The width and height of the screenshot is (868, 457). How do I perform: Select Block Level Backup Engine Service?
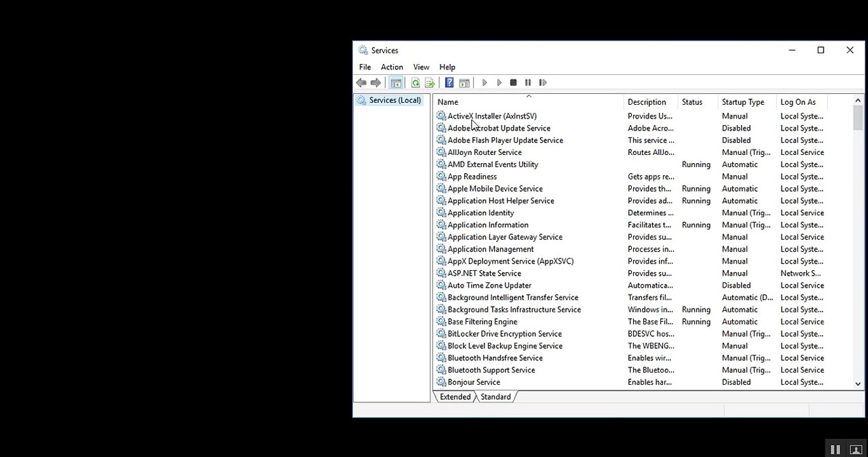click(505, 346)
